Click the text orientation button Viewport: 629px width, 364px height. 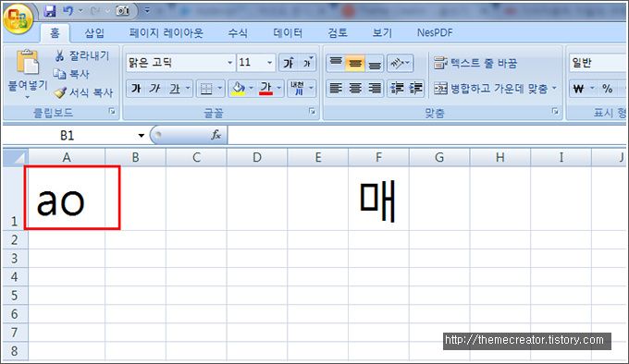click(400, 63)
